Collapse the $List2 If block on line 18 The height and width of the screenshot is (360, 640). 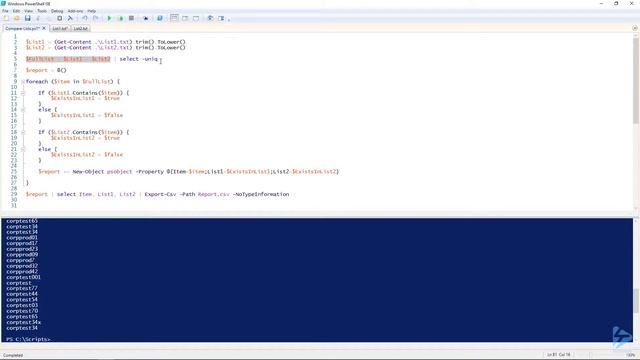pyautogui.click(x=23, y=132)
